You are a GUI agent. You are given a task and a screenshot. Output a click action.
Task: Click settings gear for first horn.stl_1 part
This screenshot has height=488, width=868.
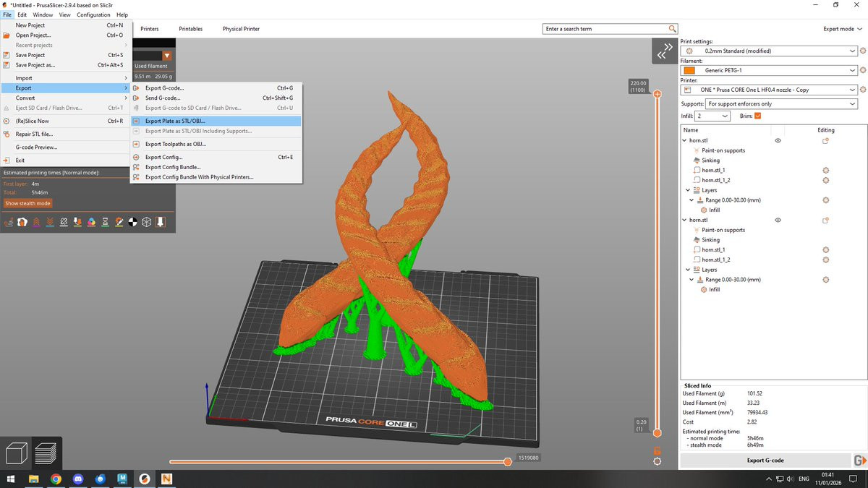pyautogui.click(x=825, y=171)
